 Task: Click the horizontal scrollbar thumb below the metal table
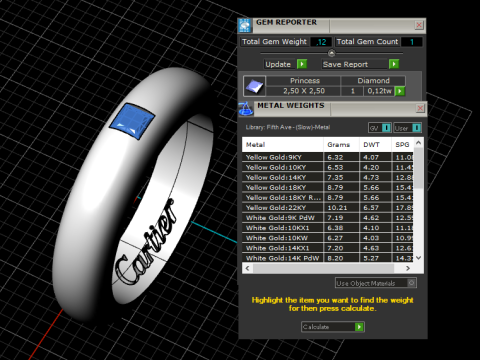click(323, 268)
